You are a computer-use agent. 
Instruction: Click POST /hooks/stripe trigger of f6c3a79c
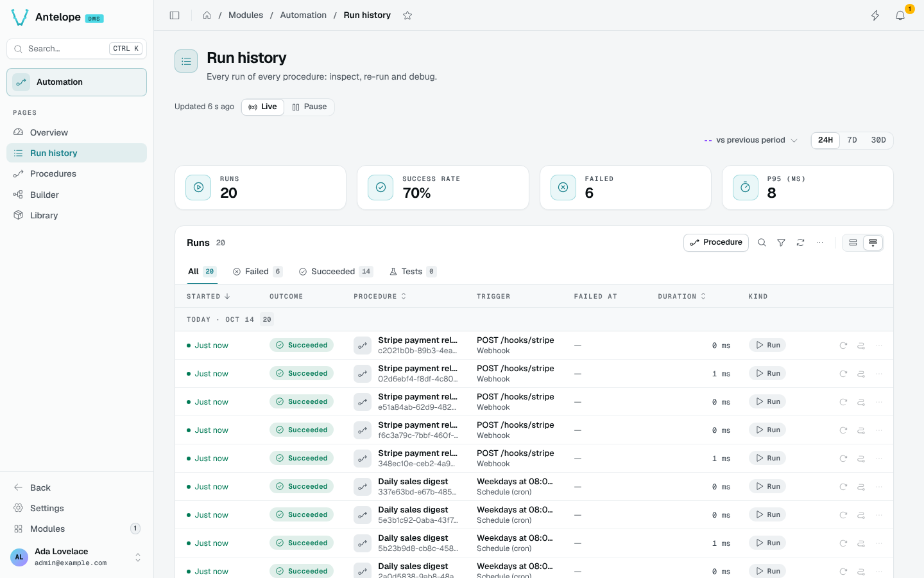(515, 425)
